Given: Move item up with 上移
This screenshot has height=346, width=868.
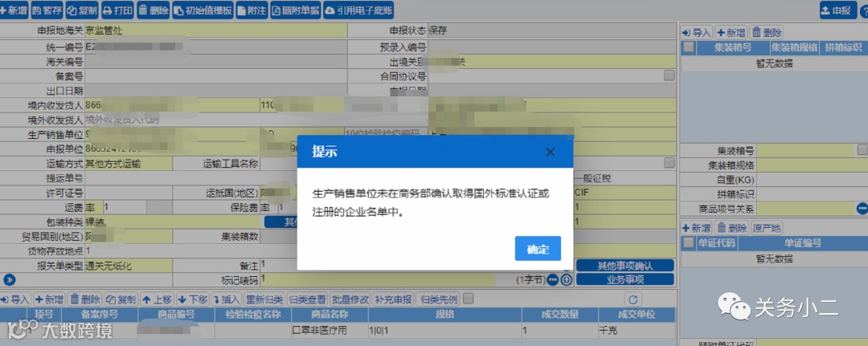Looking at the screenshot, I should [157, 299].
